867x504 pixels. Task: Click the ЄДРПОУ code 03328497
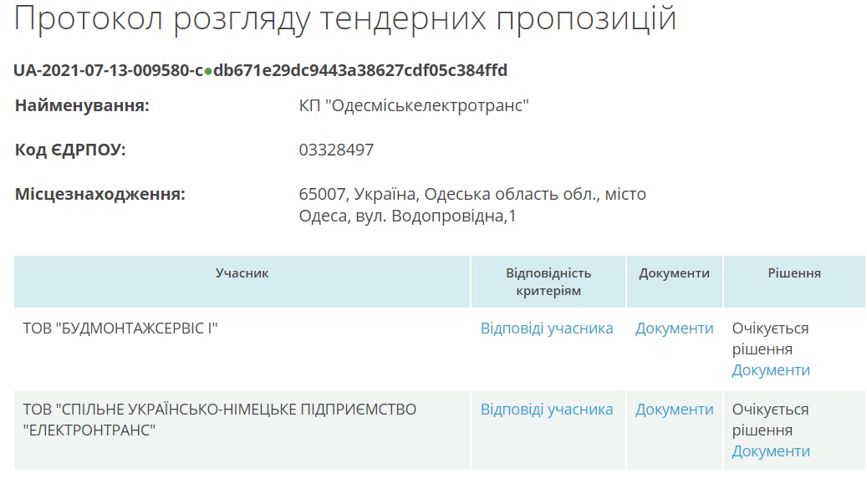click(336, 150)
